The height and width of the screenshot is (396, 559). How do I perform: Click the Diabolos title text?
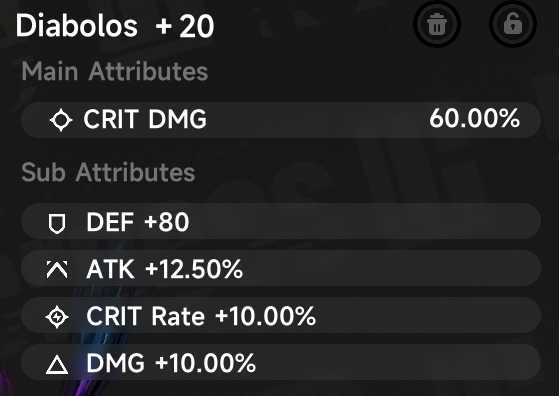pyautogui.click(x=77, y=25)
